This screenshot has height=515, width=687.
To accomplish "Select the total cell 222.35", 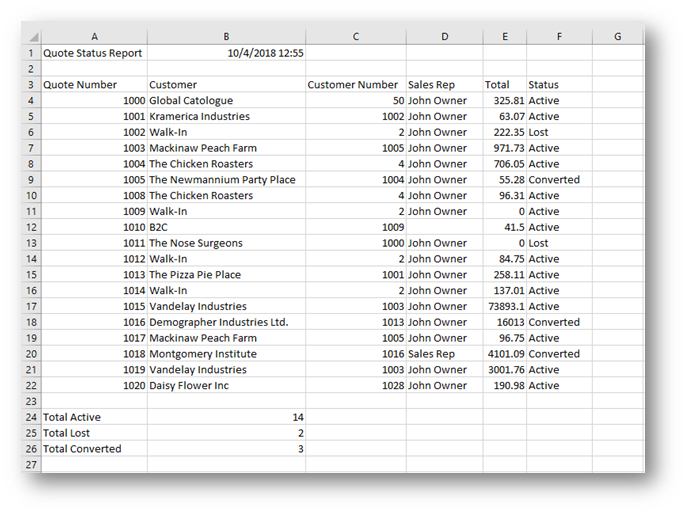I will pyautogui.click(x=505, y=132).
